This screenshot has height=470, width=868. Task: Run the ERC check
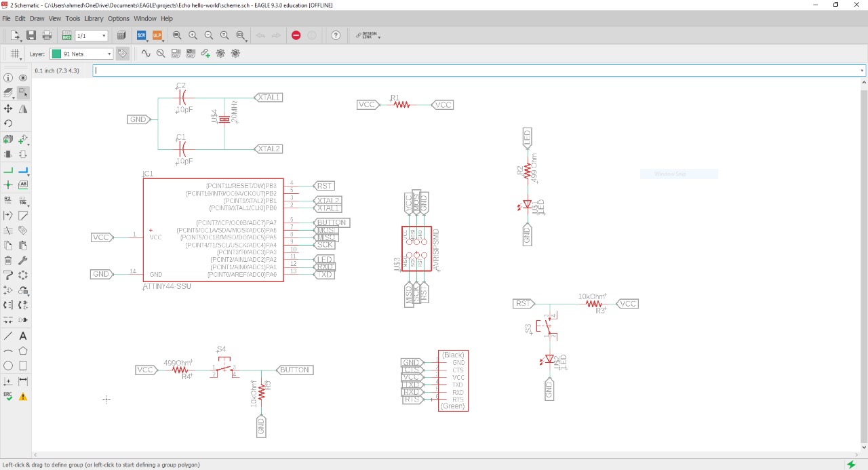8,396
